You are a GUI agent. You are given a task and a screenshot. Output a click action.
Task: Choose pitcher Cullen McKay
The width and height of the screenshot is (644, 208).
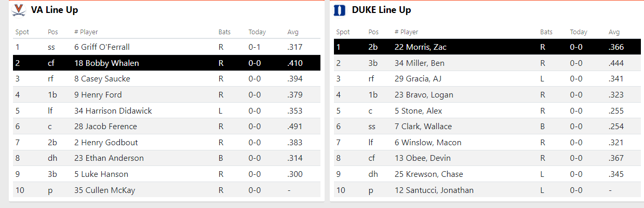104,190
